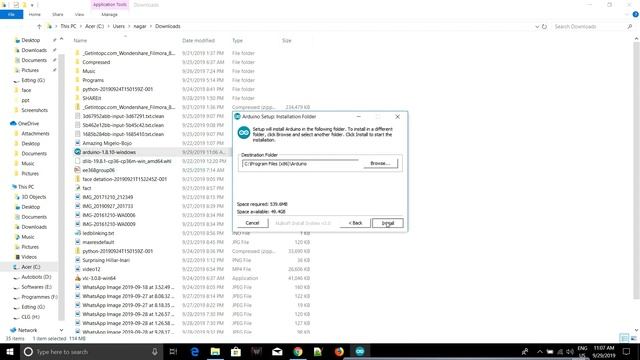Select Programmes (F:) drive
640x360 pixels.
[39, 297]
